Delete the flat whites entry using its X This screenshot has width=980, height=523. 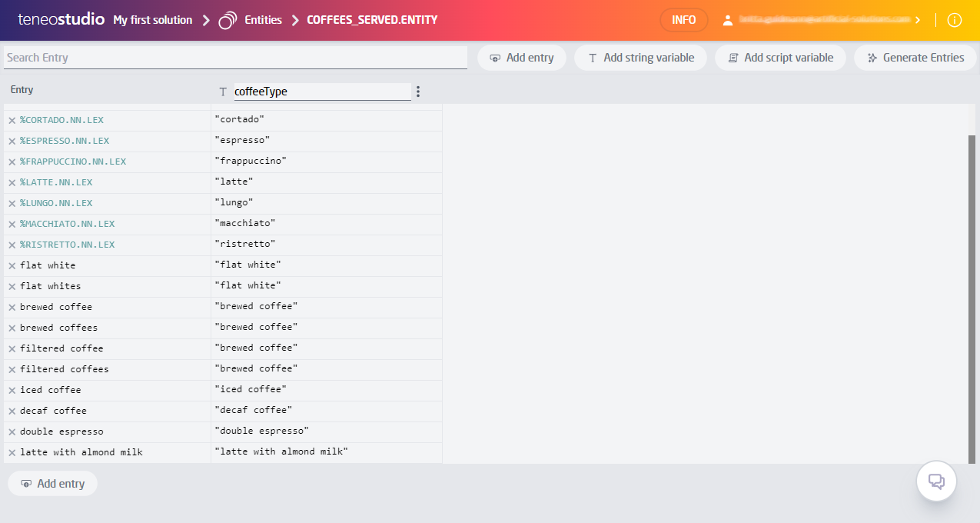pyautogui.click(x=12, y=285)
